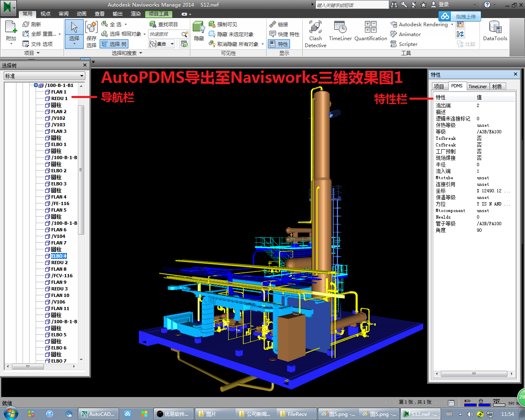
Task: Toggle the 选择树 selection tree button
Action: click(x=114, y=44)
